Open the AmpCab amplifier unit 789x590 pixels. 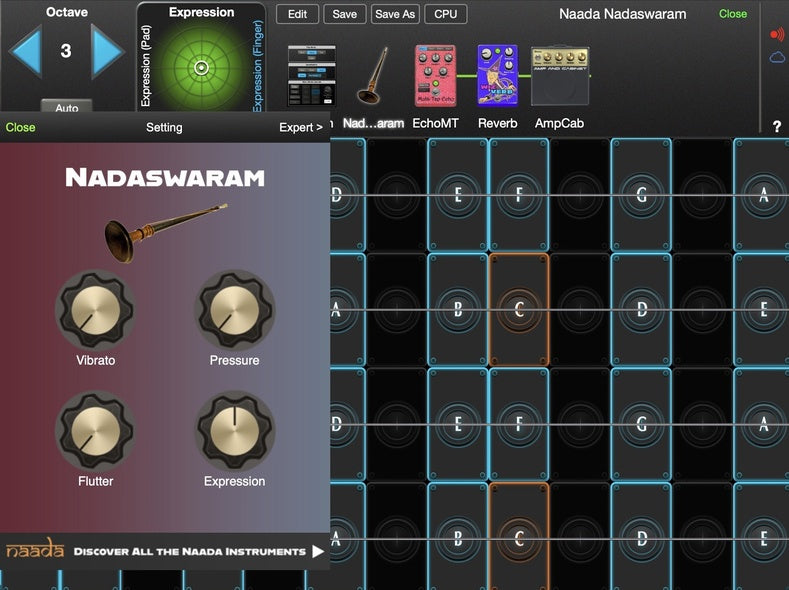560,76
